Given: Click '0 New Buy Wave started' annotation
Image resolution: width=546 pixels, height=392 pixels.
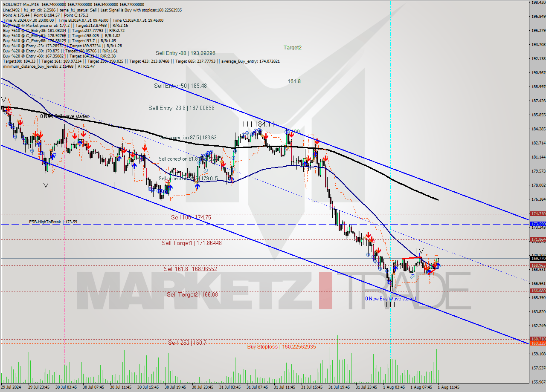Looking at the screenshot, I should tap(390, 299).
